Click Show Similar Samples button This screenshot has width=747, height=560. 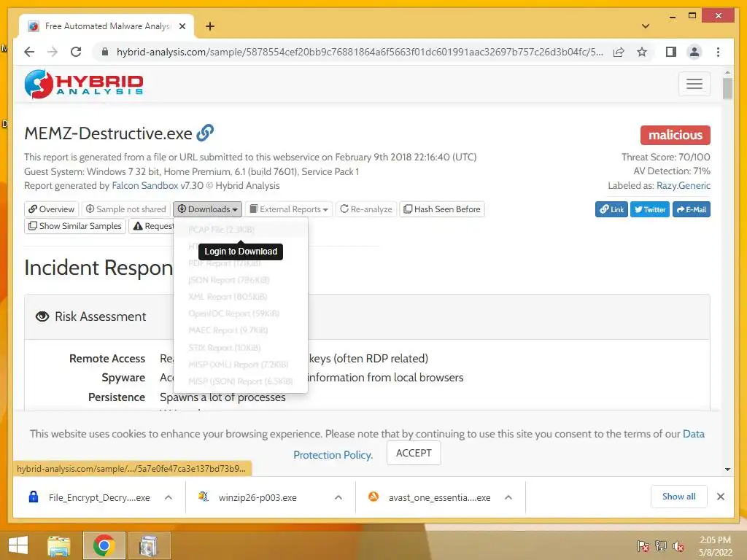(x=75, y=226)
